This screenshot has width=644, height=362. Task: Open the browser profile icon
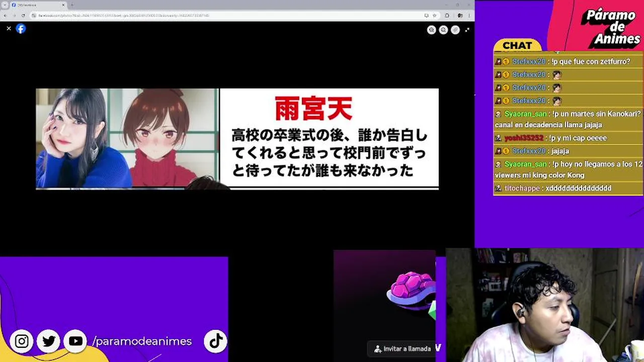pyautogui.click(x=459, y=16)
